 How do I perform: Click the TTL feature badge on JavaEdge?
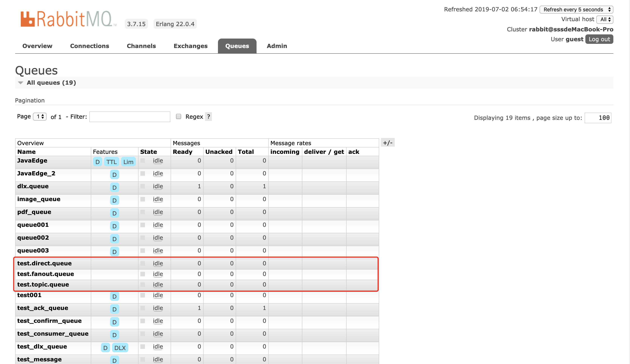(x=111, y=162)
